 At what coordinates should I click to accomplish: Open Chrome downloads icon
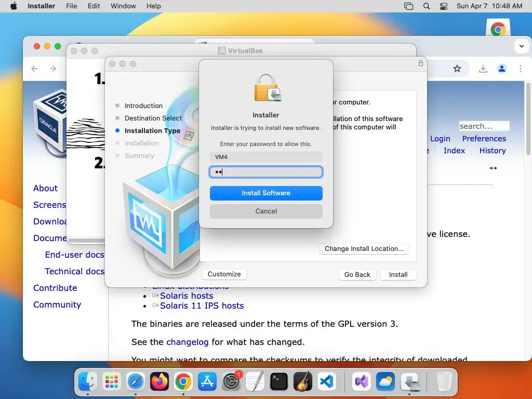483,69
